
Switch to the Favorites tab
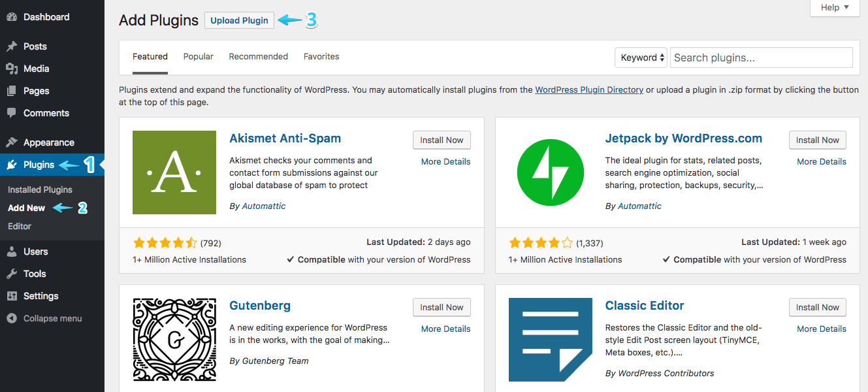pos(321,57)
